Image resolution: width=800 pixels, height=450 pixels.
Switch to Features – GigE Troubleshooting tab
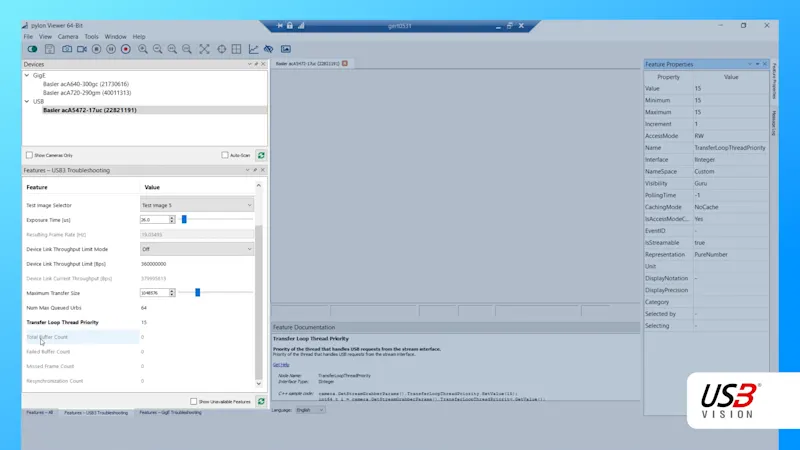coord(170,412)
